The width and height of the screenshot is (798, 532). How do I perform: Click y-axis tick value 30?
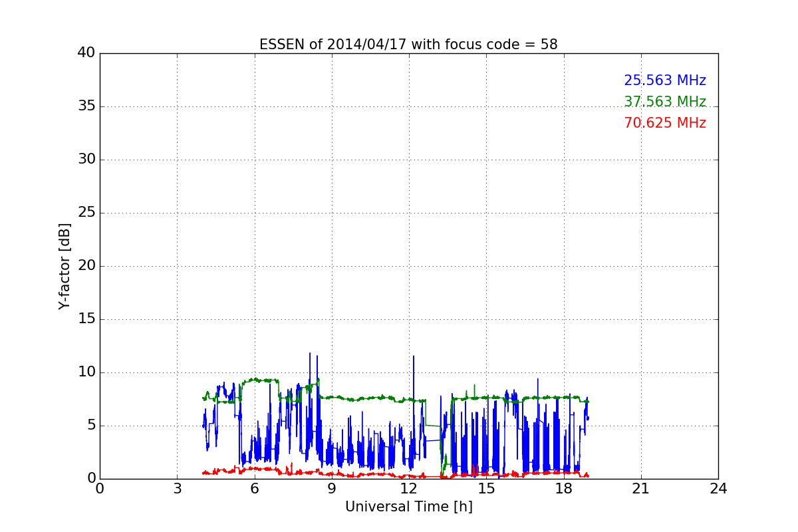(x=86, y=160)
